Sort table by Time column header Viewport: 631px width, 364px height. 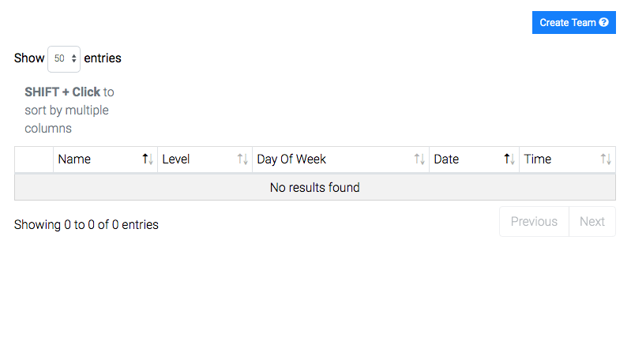pos(567,159)
